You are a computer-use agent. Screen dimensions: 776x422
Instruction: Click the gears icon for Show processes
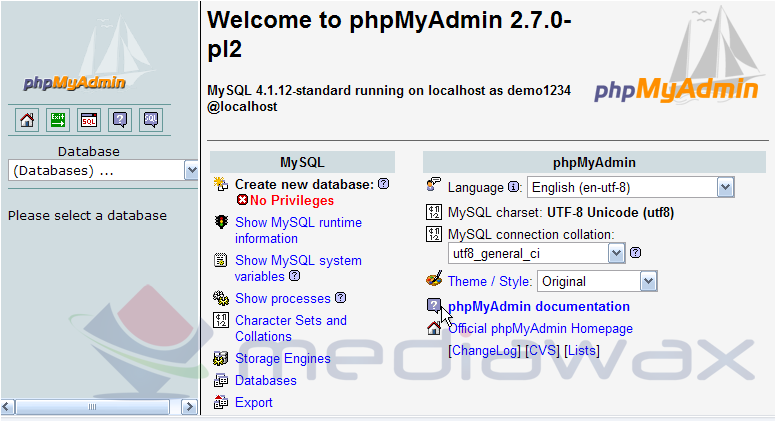[221, 298]
